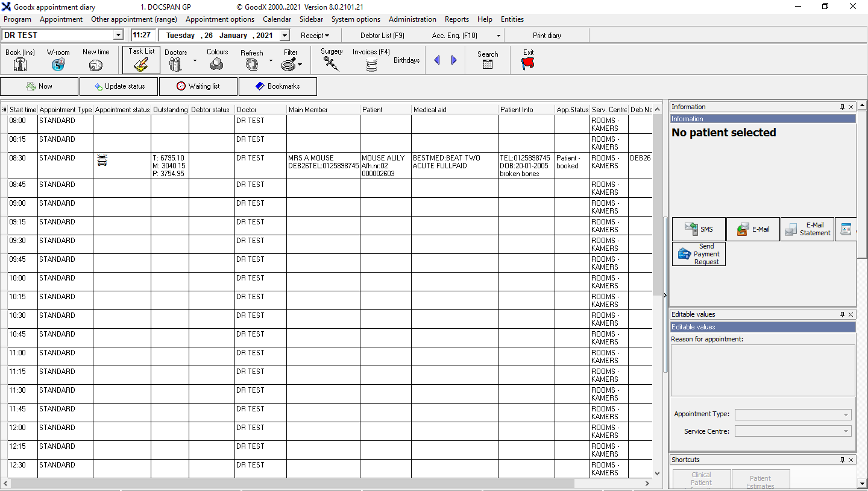Expand the DR TEST doctor dropdown
Image resolution: width=868 pixels, height=491 pixels.
118,36
